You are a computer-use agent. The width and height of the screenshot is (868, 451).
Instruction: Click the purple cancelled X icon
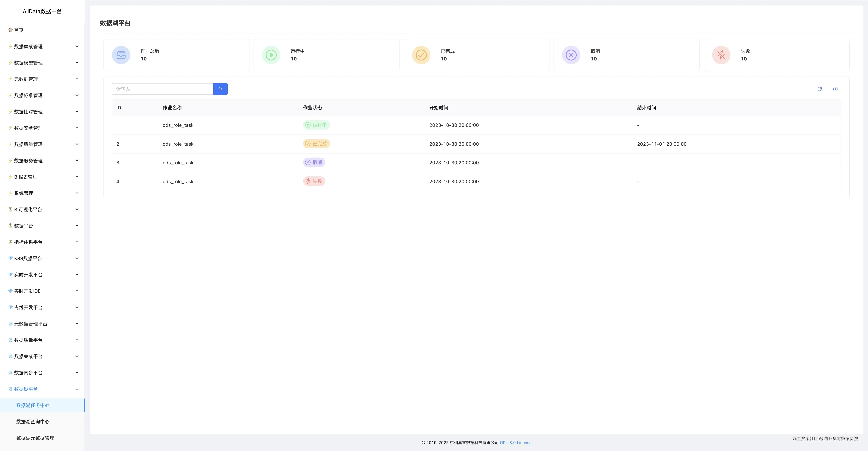tap(571, 55)
